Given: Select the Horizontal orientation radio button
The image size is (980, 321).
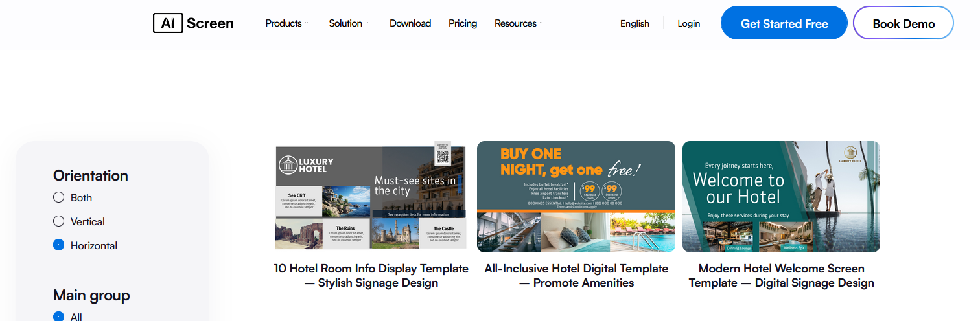Looking at the screenshot, I should [x=59, y=245].
